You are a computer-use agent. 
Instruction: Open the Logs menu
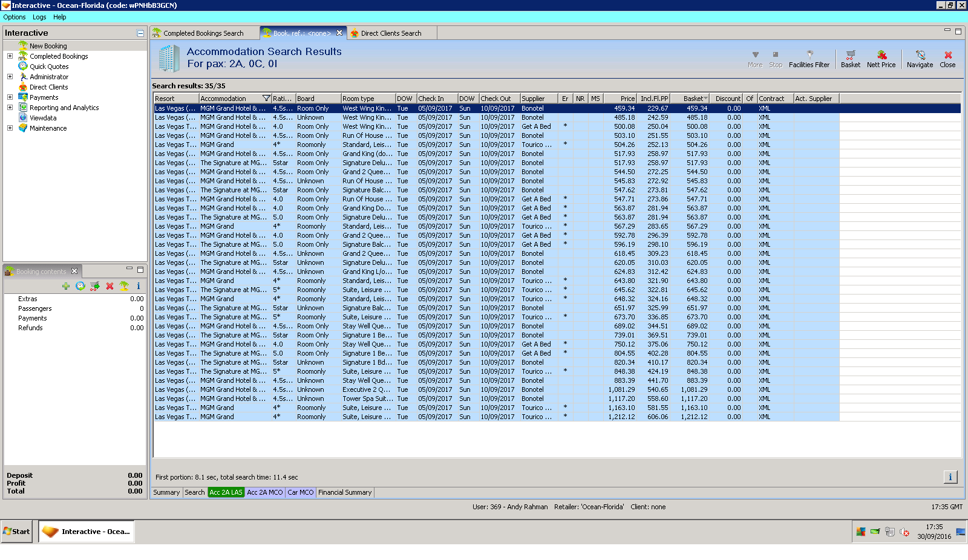click(39, 17)
